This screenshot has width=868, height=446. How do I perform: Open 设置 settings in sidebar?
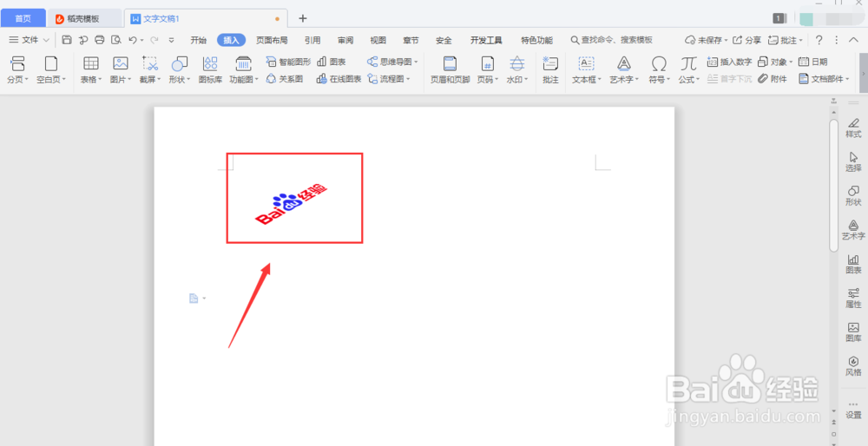(853, 410)
